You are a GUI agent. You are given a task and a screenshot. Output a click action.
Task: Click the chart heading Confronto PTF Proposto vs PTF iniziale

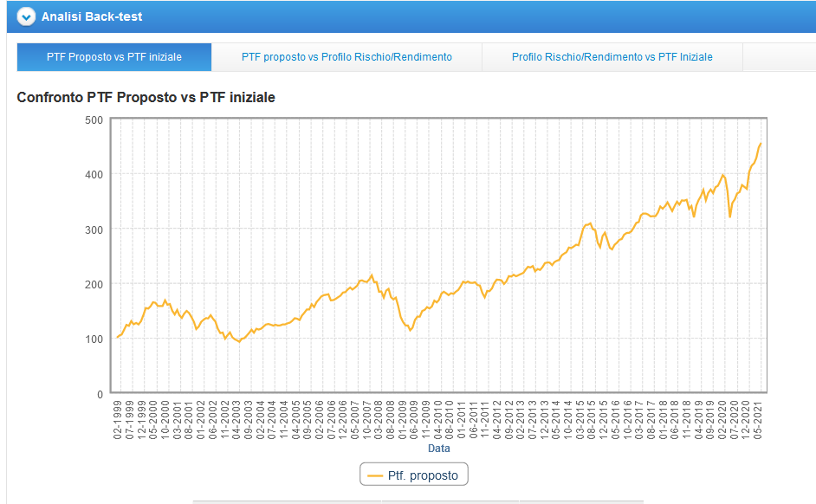pyautogui.click(x=146, y=97)
